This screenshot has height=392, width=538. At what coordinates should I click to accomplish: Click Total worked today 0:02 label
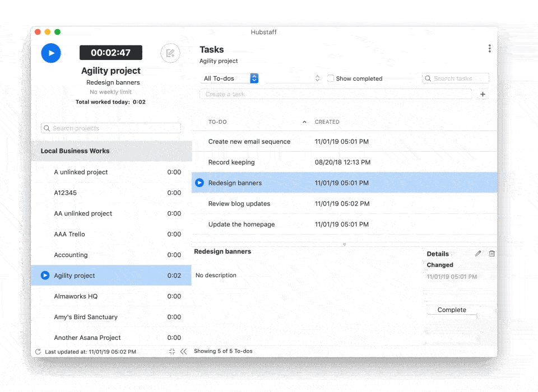click(x=110, y=102)
